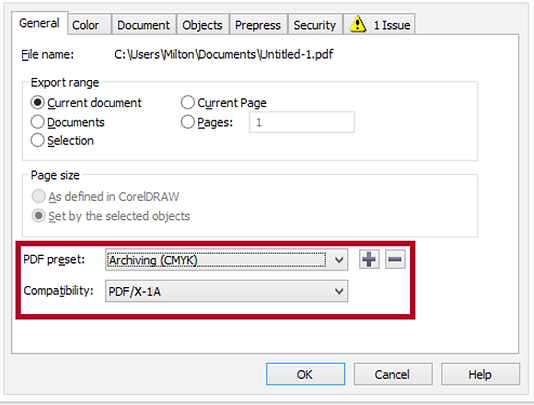
Task: Click the PDF preset label
Action: [54, 260]
